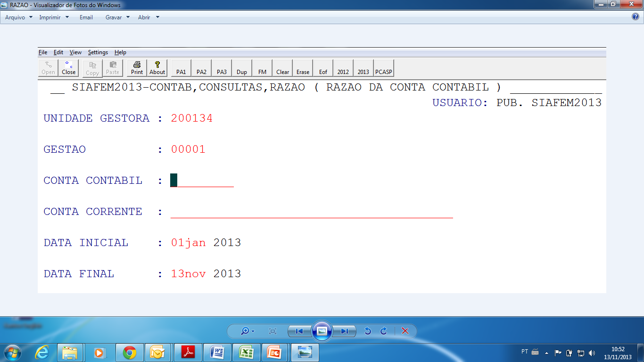This screenshot has width=644, height=362.
Task: Open Outlook from taskbar
Action: coord(157,352)
